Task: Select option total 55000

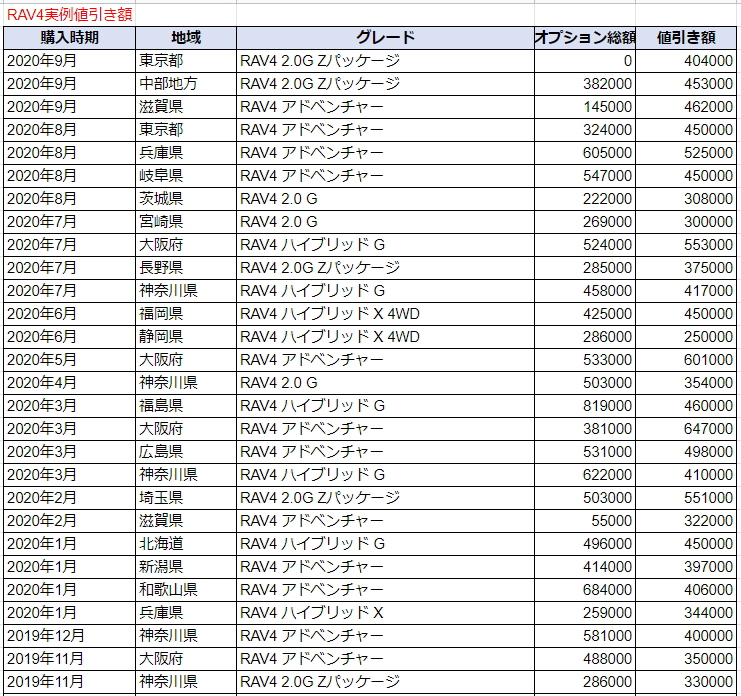Action: (585, 521)
